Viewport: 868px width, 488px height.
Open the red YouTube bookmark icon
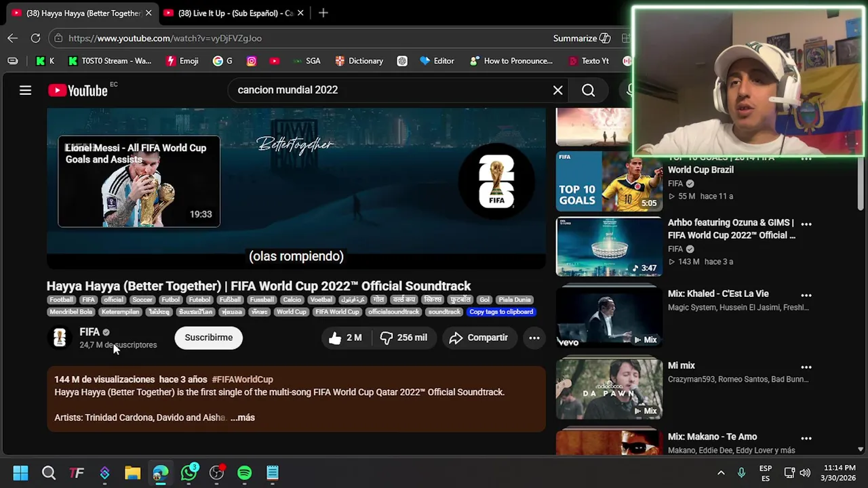pyautogui.click(x=274, y=61)
